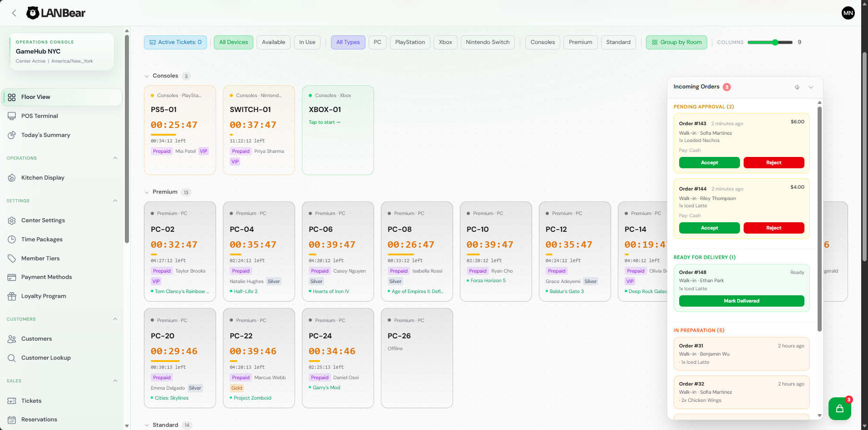Click the Active Tickets: 0 button
This screenshot has height=430, width=868.
(176, 42)
